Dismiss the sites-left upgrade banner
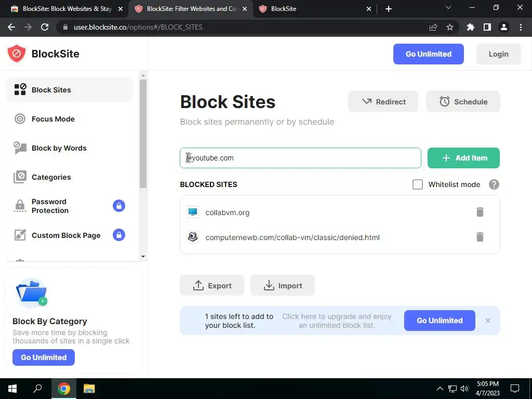 pos(487,321)
